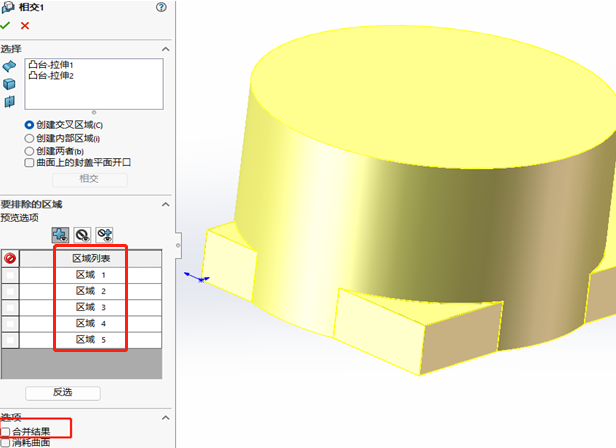
Task: Check the exclude box for 区域 3
Action: tap(10, 307)
